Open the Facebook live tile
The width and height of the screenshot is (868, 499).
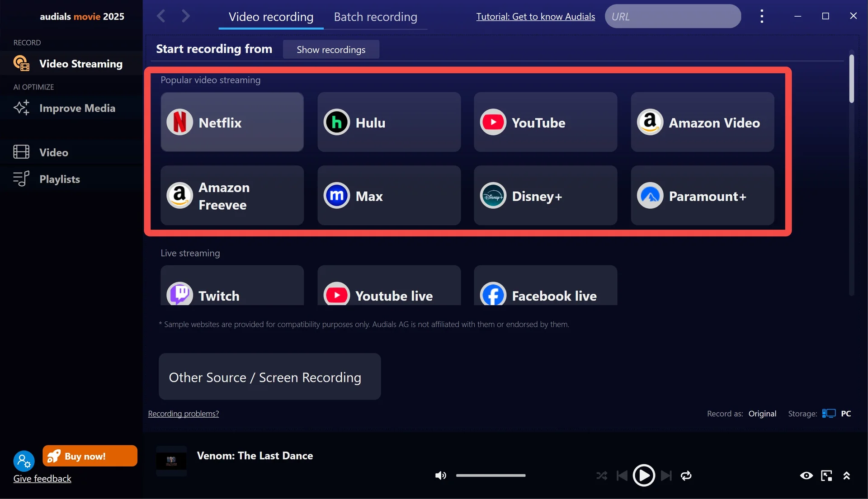(545, 285)
